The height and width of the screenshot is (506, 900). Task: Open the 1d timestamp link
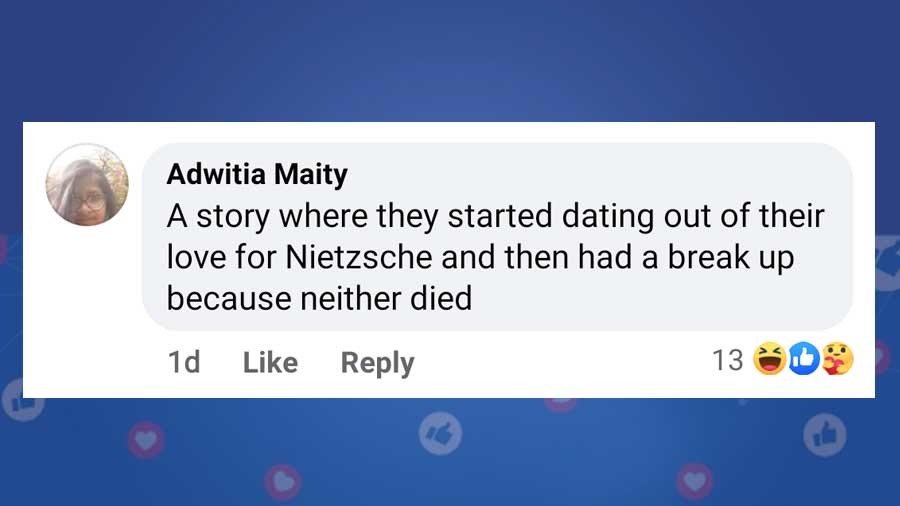click(184, 362)
